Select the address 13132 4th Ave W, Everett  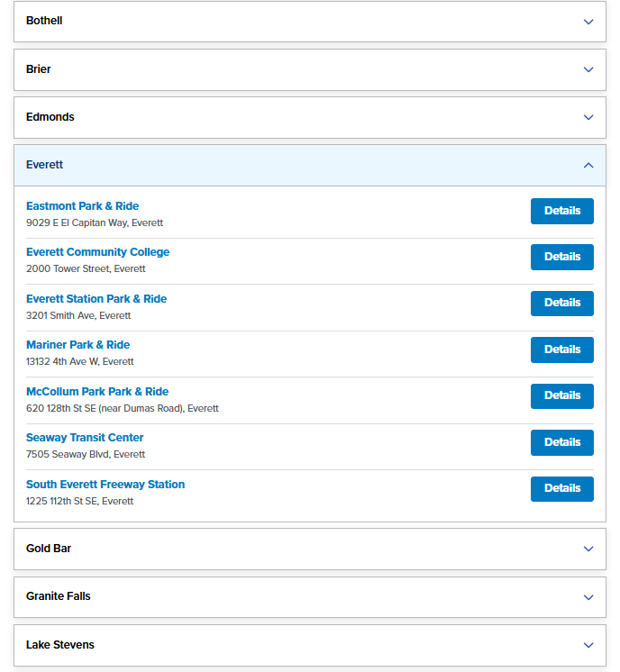click(x=79, y=362)
